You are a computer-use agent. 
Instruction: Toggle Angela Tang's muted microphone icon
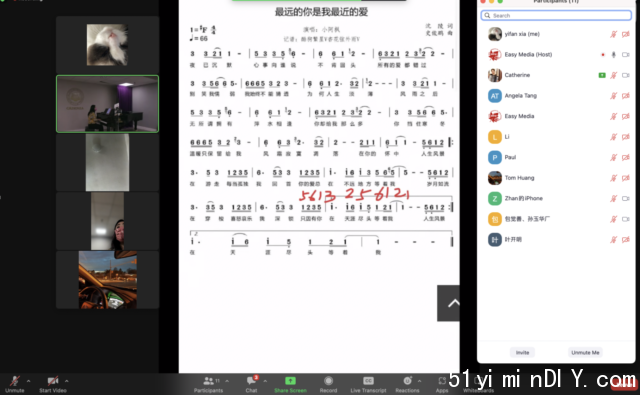[x=613, y=96]
